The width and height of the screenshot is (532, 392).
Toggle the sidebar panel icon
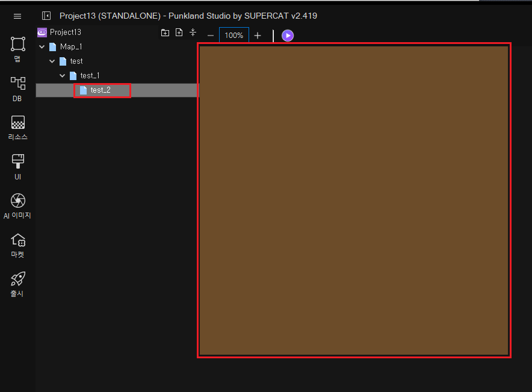[46, 16]
